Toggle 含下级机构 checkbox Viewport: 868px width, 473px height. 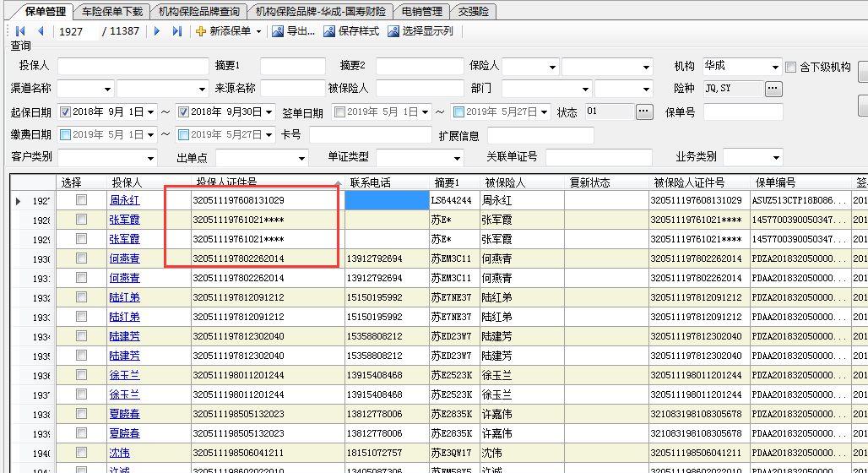tap(791, 67)
